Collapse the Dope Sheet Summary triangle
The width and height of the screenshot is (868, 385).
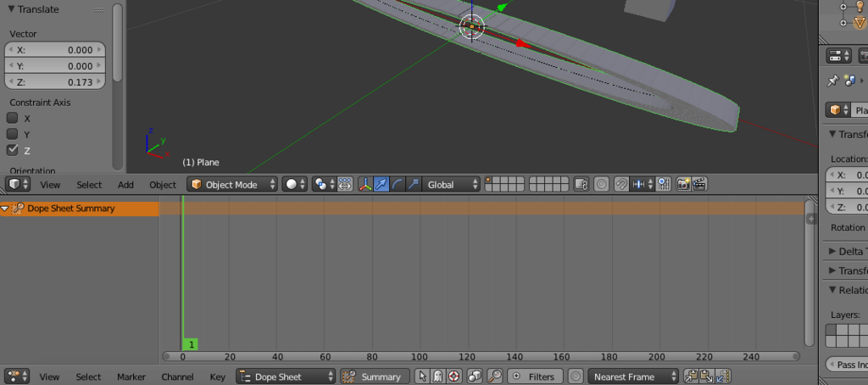click(5, 209)
